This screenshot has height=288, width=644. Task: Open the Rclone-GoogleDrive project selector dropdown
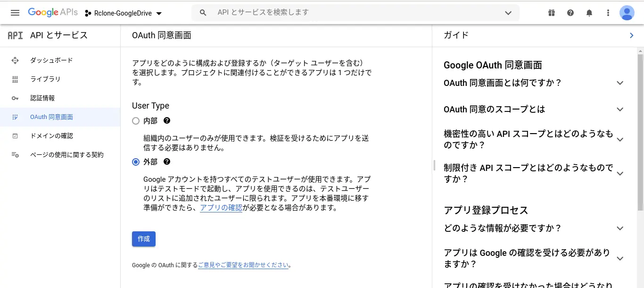point(123,13)
